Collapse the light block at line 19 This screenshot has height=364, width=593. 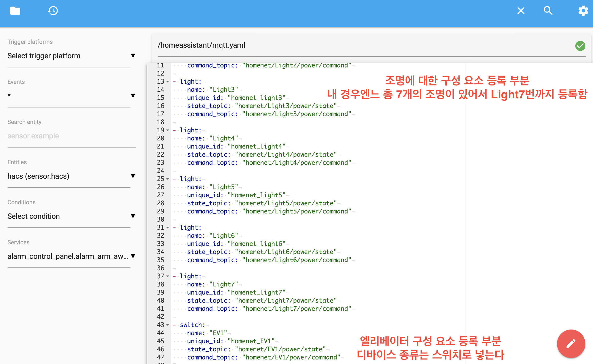168,130
